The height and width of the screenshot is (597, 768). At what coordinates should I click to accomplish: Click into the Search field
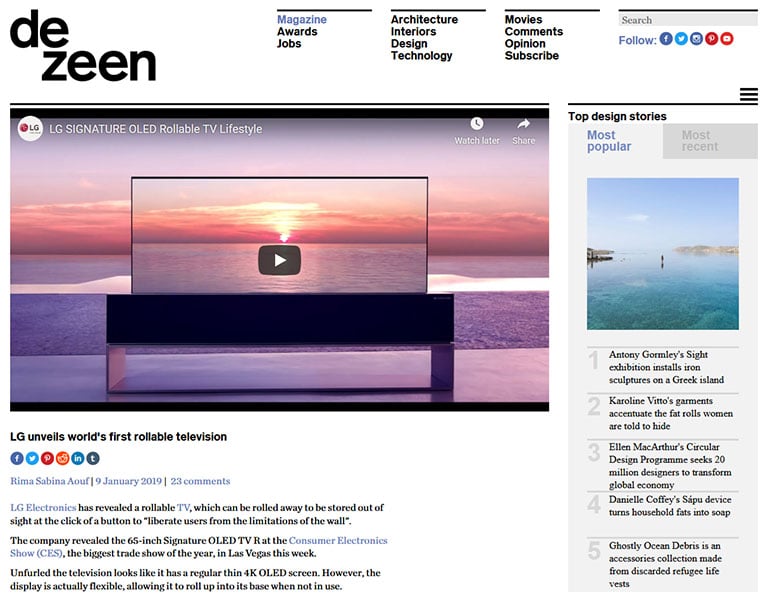[688, 20]
